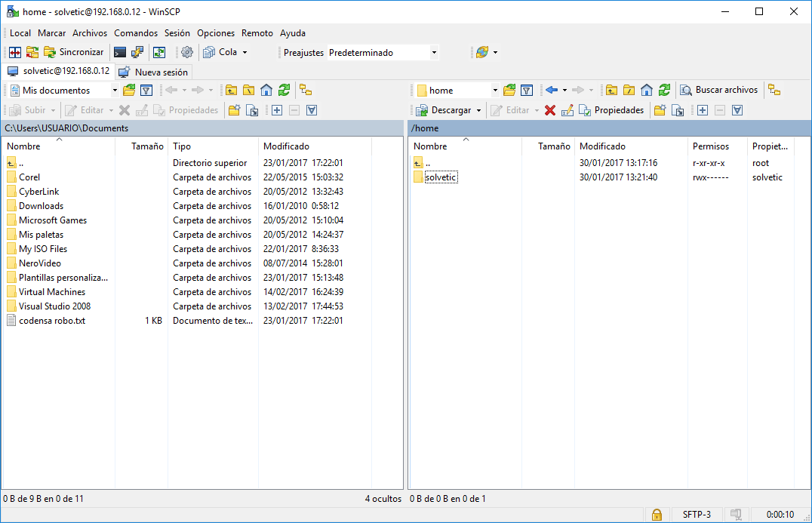Click the remote home directory icon
Image resolution: width=812 pixels, height=523 pixels.
coord(646,90)
